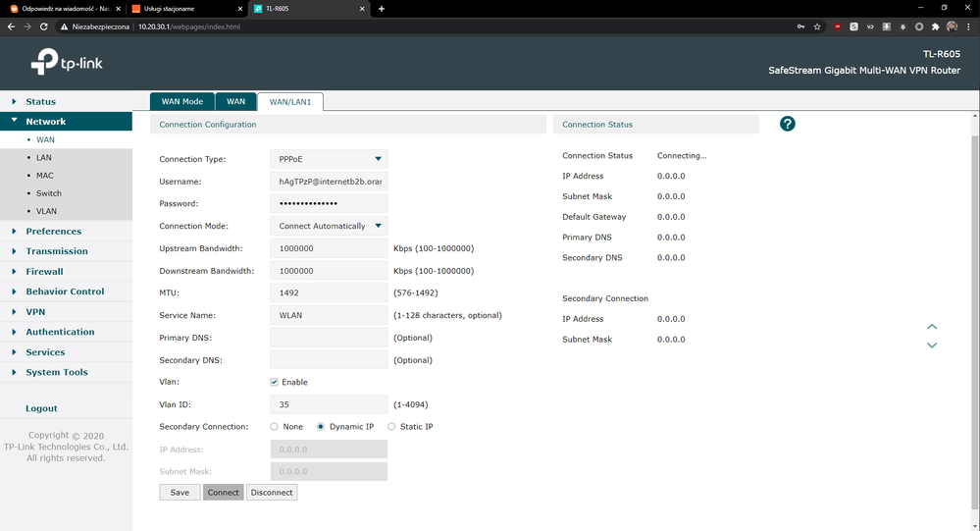Screen dimensions: 980x531
Task: Click the scroll-down chevron arrow
Action: coord(932,345)
